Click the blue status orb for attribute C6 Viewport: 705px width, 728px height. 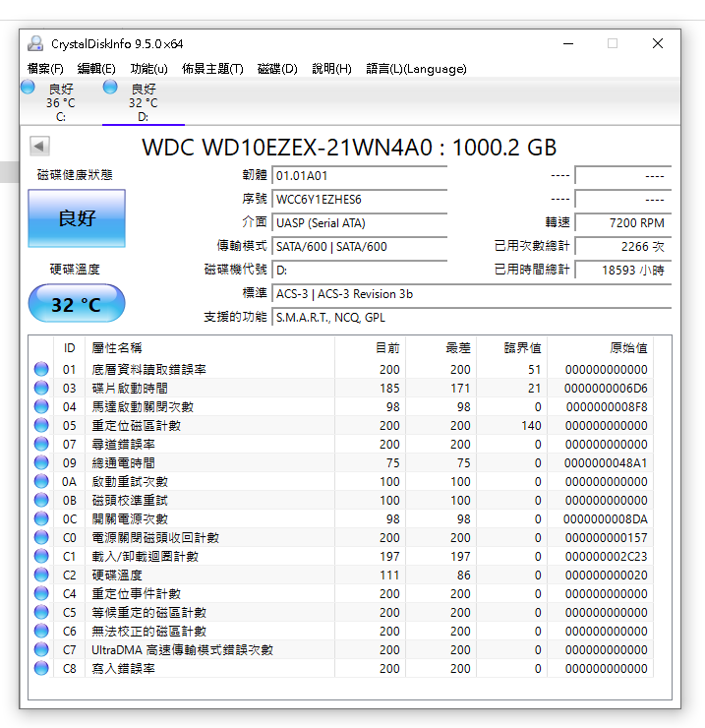click(x=41, y=631)
